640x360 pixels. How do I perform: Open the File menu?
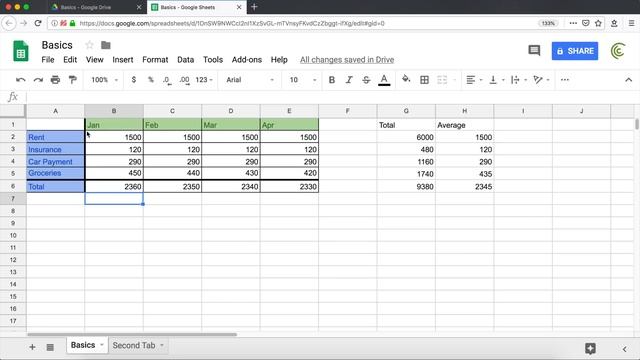(48, 60)
